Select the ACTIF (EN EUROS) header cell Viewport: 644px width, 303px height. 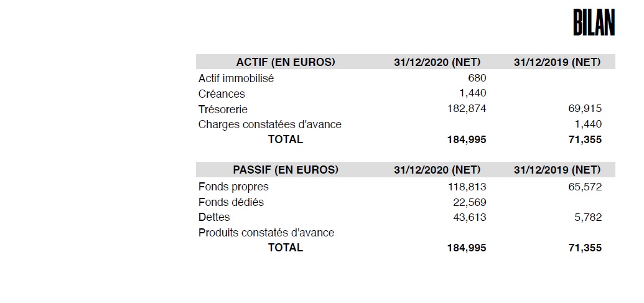(286, 62)
